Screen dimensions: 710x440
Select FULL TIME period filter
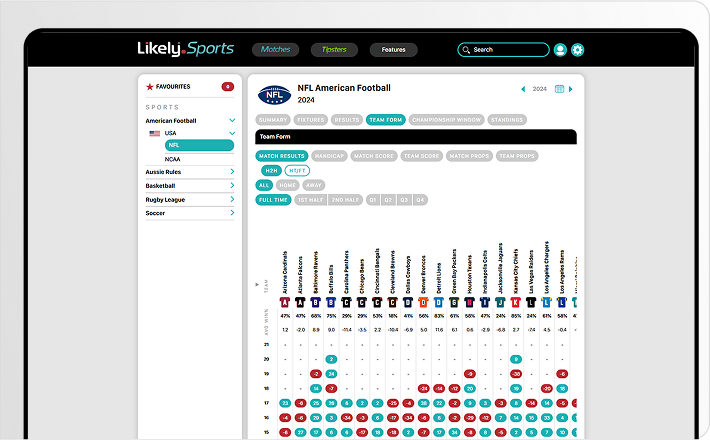point(273,200)
